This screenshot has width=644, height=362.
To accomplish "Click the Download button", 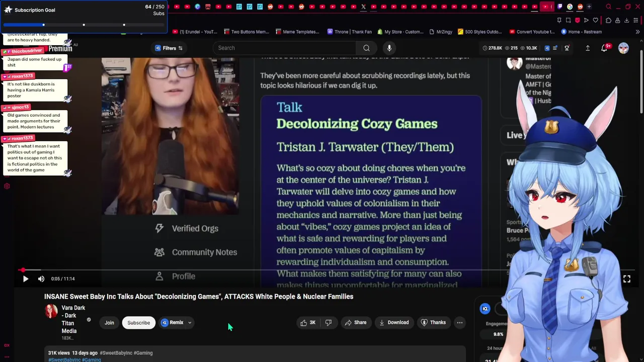I will (393, 322).
